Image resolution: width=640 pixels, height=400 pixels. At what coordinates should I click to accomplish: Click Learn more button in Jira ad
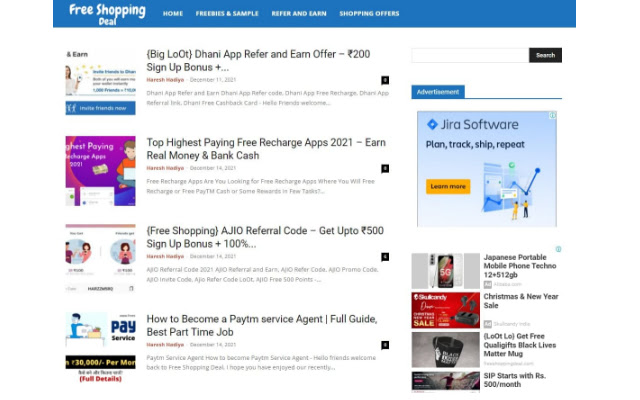coord(448,187)
